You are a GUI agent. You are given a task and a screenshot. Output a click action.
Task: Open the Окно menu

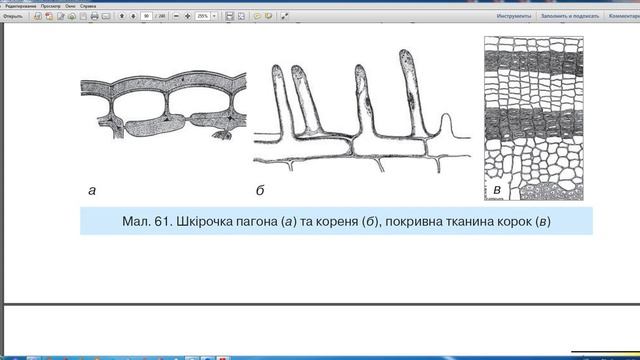click(70, 6)
